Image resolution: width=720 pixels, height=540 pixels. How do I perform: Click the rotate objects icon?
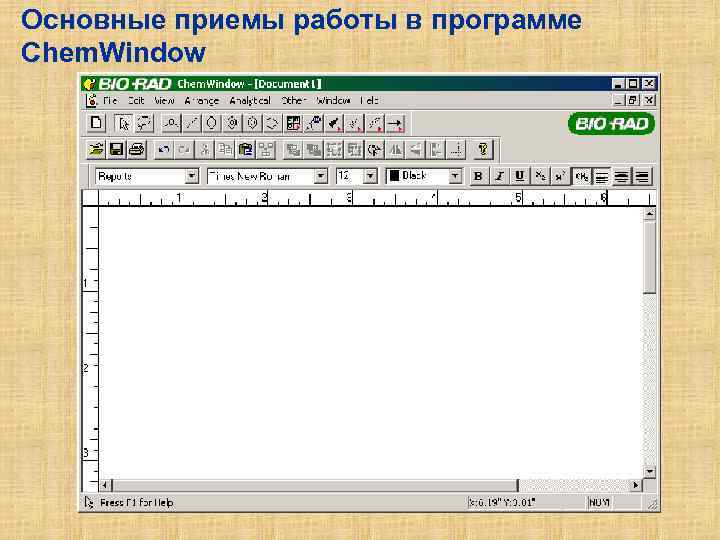[375, 150]
